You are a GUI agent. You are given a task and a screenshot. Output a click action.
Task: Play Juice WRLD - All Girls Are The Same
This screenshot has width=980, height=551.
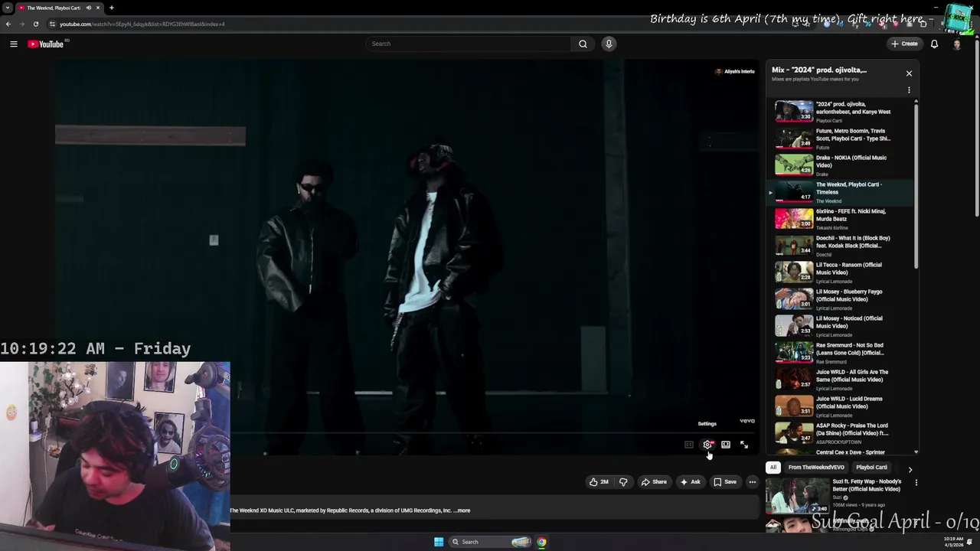pyautogui.click(x=841, y=380)
